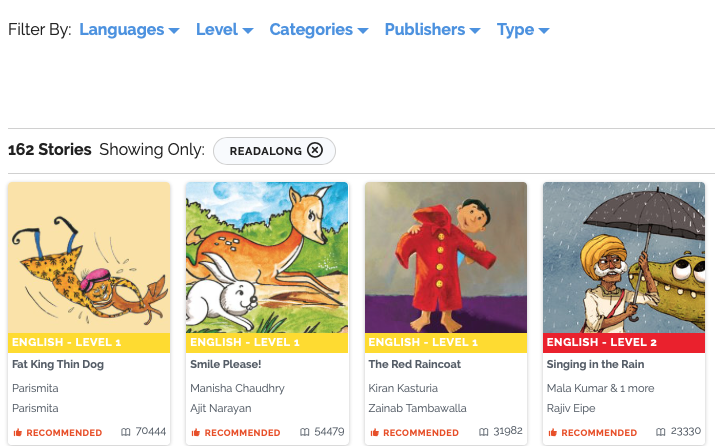
Task: Click the book reads icon on Smile Please!
Action: [x=305, y=432]
